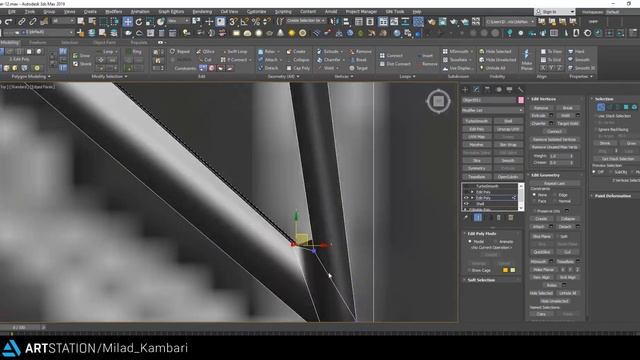Click the light green cage color swatch

[513, 270]
